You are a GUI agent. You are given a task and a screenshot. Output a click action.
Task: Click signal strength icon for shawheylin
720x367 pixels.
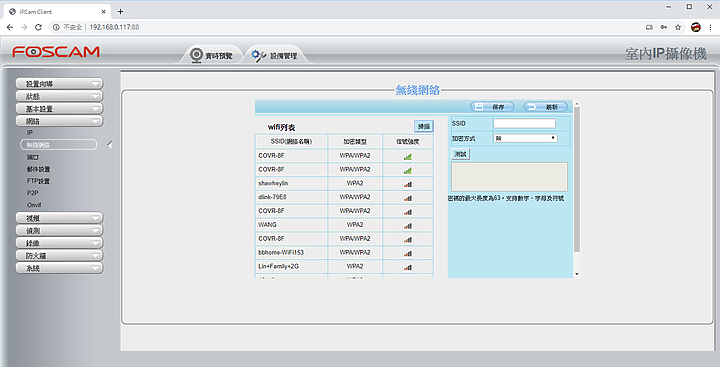click(x=408, y=184)
